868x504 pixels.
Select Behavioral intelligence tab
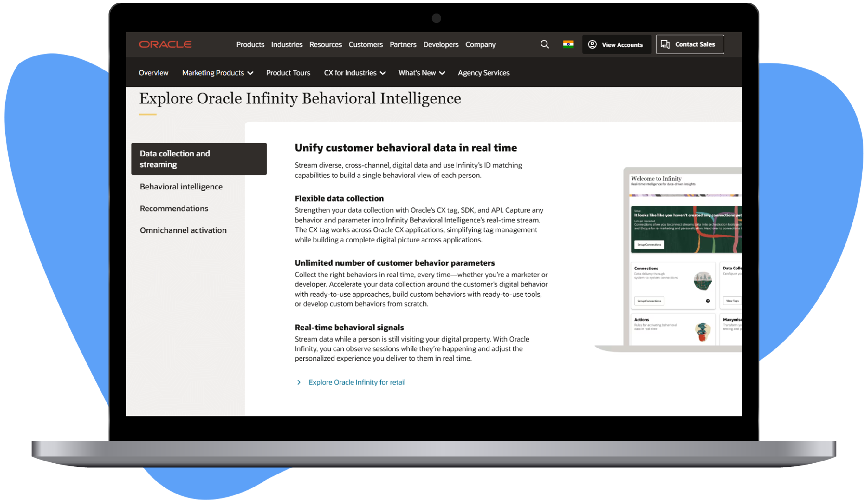click(181, 187)
